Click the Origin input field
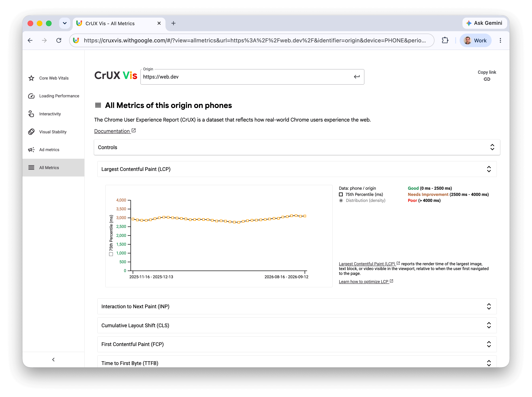This screenshot has width=532, height=397. [x=252, y=77]
